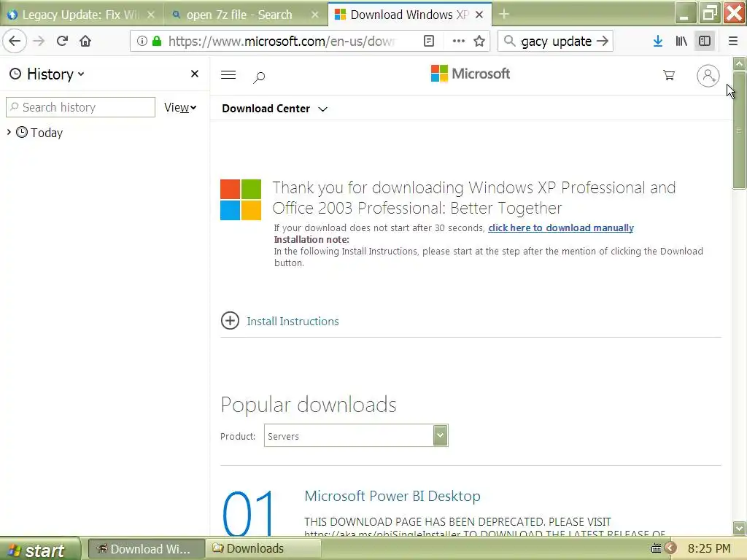Open the Install Instructions link

pos(293,322)
